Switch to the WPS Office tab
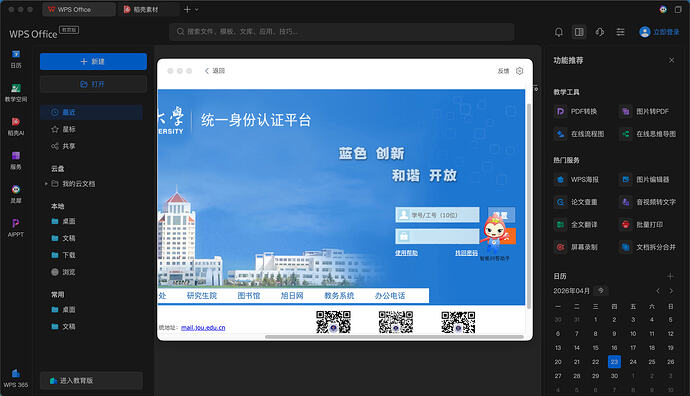Image resolution: width=690 pixels, height=396 pixels. pos(79,9)
